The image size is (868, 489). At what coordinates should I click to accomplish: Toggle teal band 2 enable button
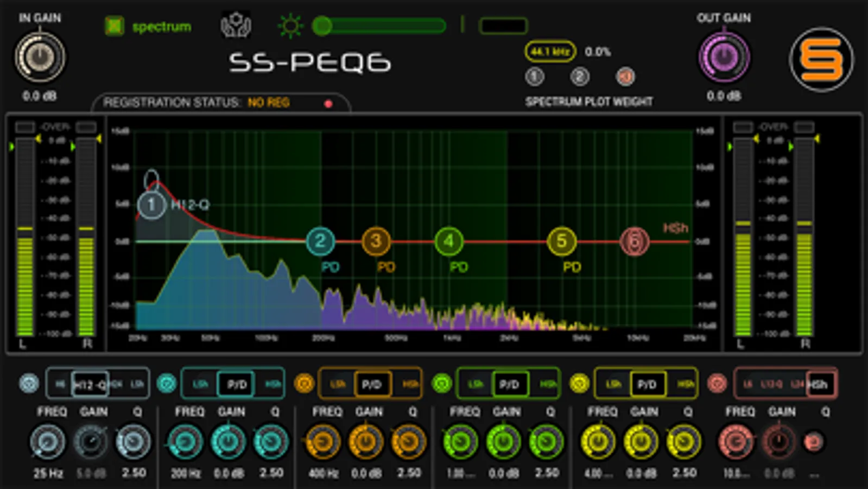[167, 384]
